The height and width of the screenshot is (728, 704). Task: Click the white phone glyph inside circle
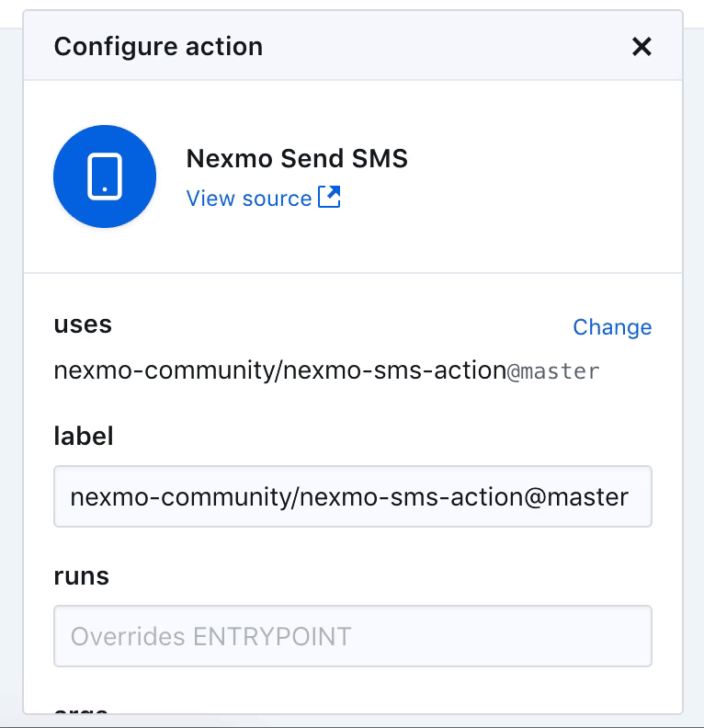pyautogui.click(x=105, y=176)
